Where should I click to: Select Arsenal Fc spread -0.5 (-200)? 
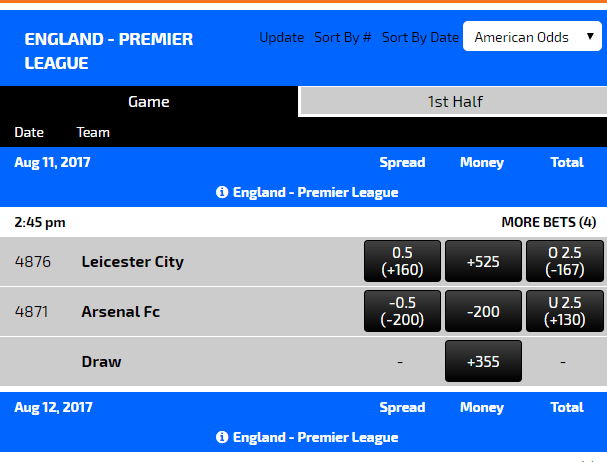click(402, 312)
